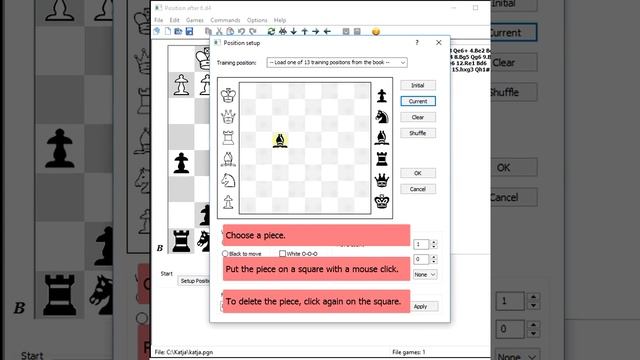The height and width of the screenshot is (360, 640).
Task: Click the New file toolbar icon
Action: [168, 31]
